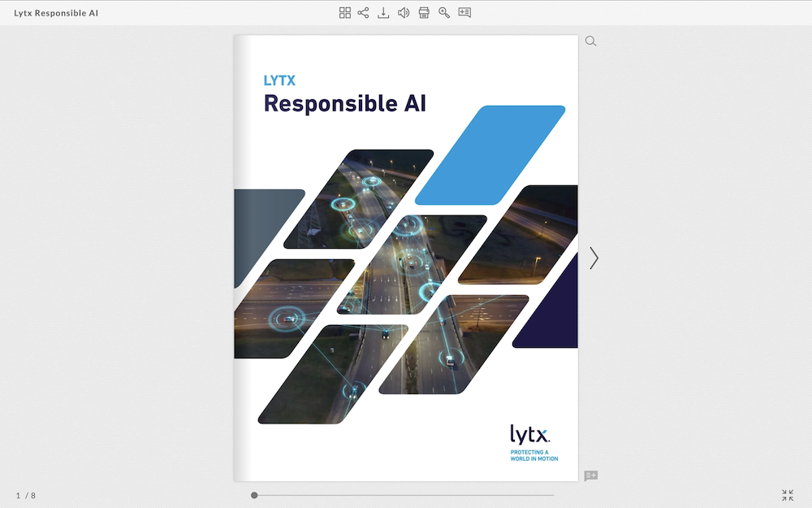812x508 pixels.
Task: Click the page navigation slider handle
Action: click(254, 495)
